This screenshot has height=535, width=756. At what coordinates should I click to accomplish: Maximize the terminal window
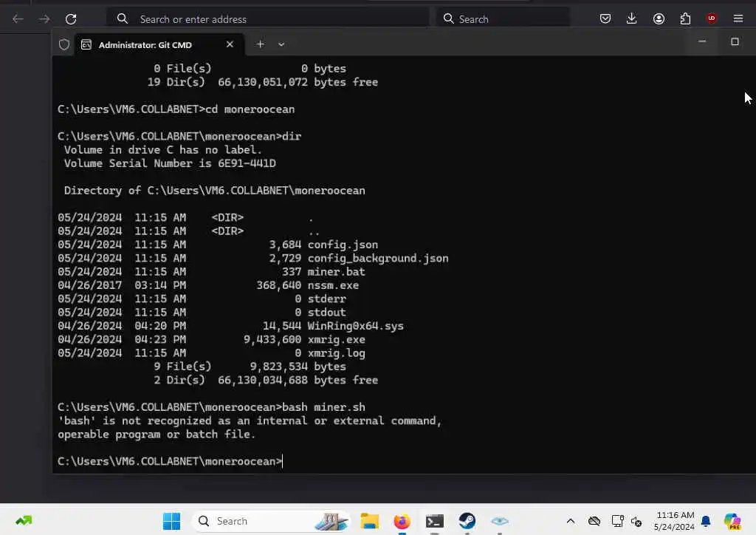(x=735, y=41)
